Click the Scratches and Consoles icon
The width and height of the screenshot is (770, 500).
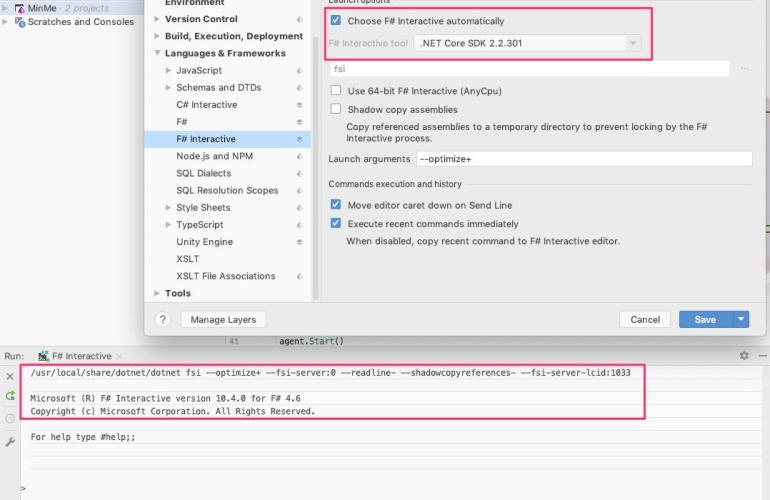point(20,22)
